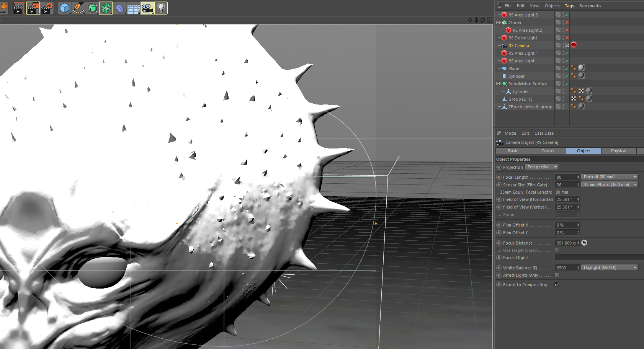Screen dimensions: 644x349
Task: Click the Camera Object header icon
Action: point(500,142)
